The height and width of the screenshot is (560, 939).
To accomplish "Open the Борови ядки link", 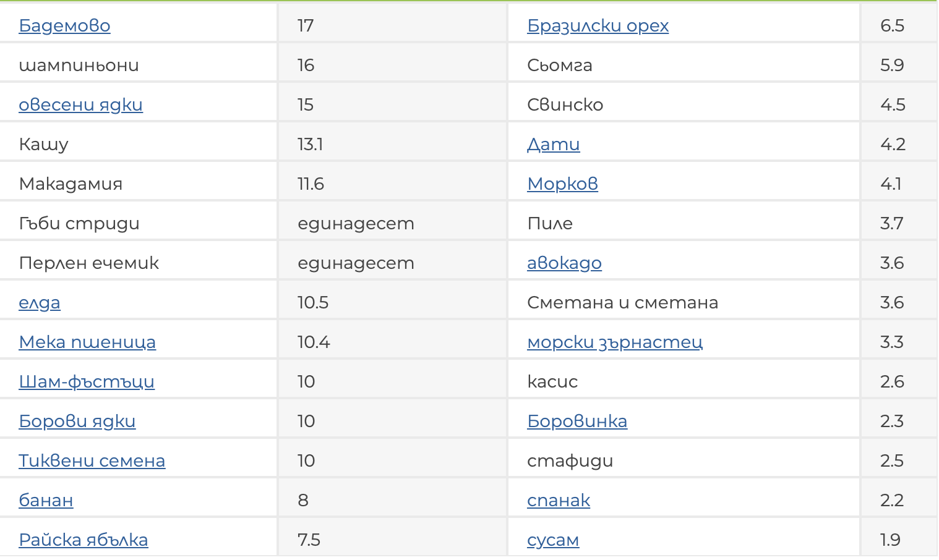I will 77,421.
